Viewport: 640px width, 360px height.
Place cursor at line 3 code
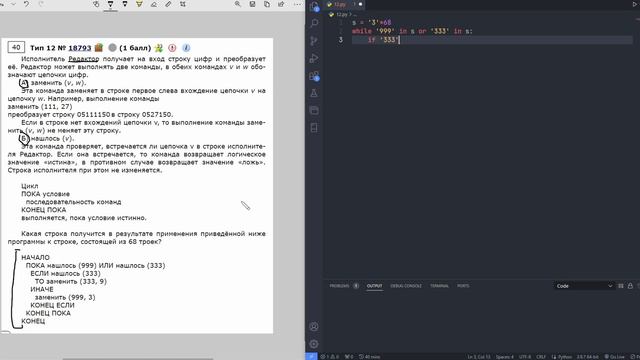[492, 40]
